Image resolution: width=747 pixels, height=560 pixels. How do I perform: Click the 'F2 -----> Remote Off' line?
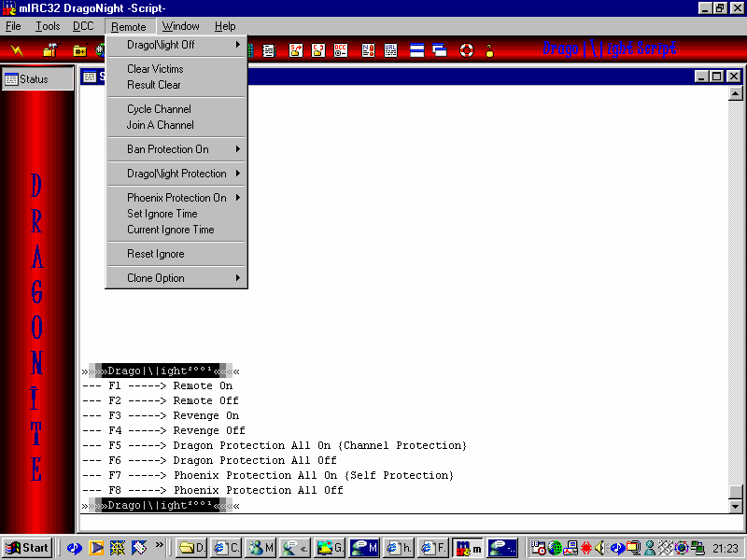pyautogui.click(x=161, y=400)
